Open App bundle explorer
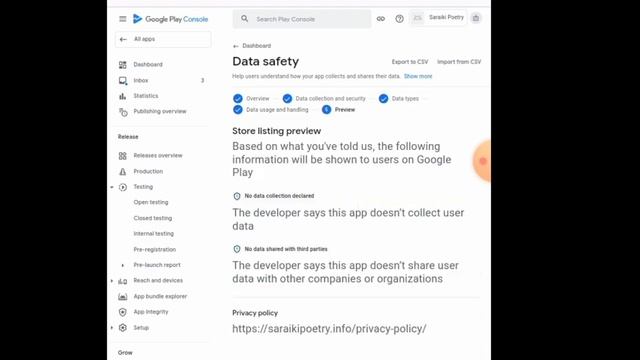The width and height of the screenshot is (640, 360). tap(160, 296)
